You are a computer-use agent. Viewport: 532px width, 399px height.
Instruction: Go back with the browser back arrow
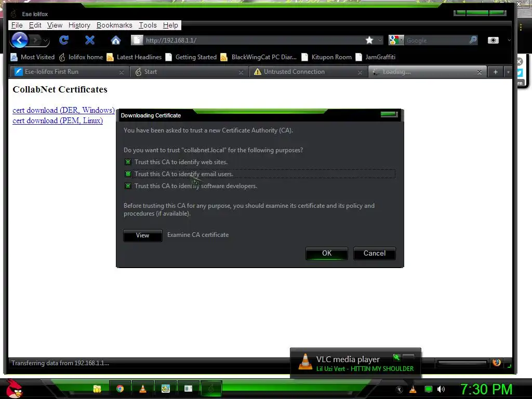(x=19, y=41)
